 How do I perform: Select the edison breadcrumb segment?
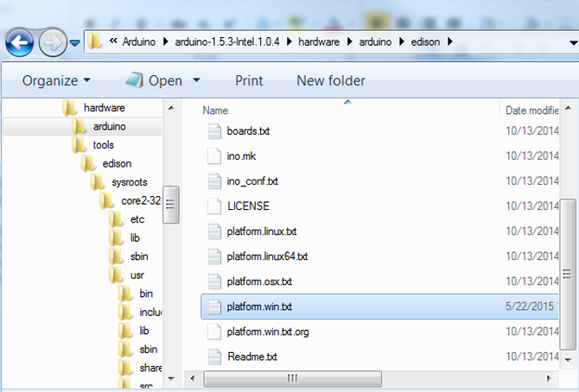(425, 41)
